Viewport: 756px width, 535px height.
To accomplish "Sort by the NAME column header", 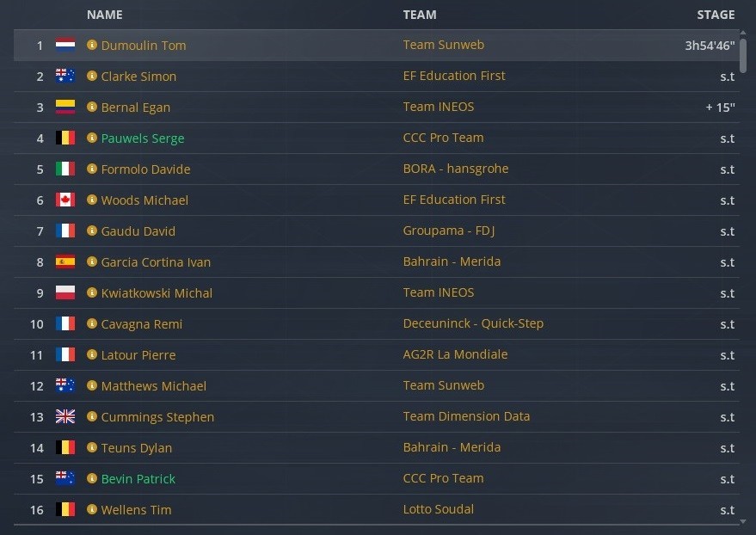I will tap(105, 15).
